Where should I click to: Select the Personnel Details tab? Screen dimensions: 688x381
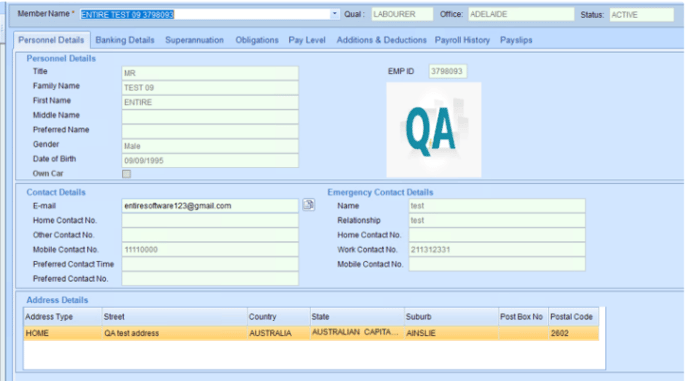(51, 40)
